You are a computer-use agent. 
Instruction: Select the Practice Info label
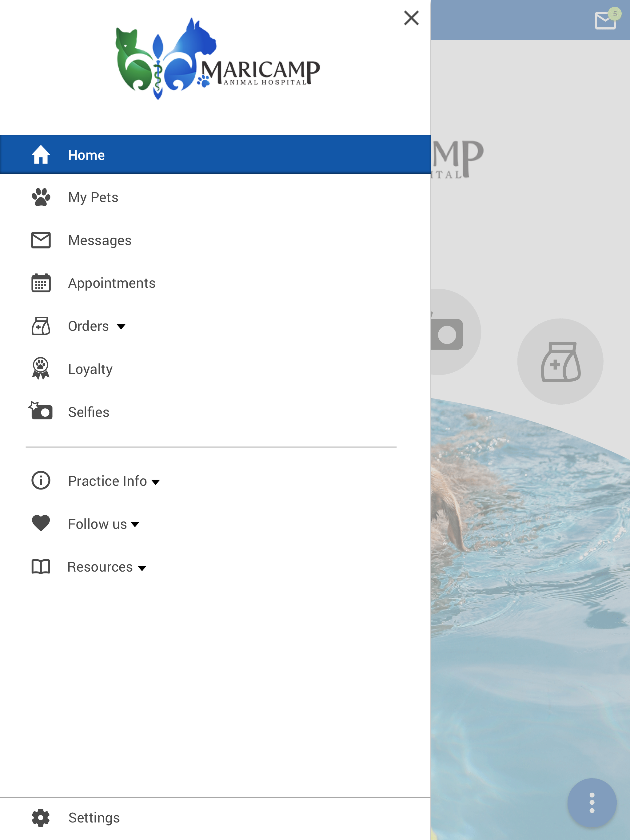click(108, 481)
